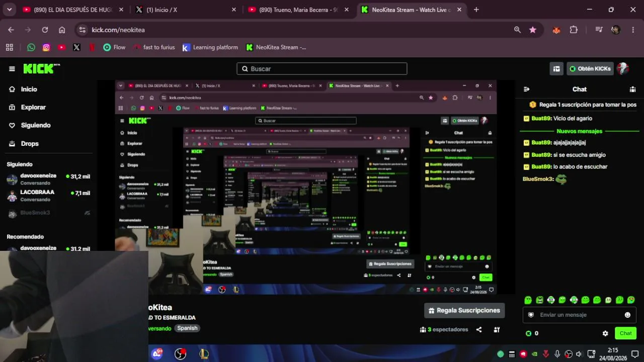
Task: Open the volume control in system tray
Action: (x=579, y=354)
